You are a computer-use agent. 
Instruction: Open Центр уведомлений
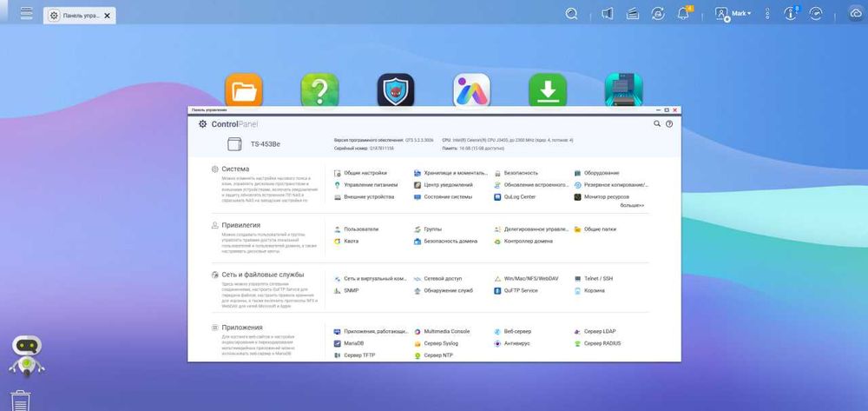[444, 185]
